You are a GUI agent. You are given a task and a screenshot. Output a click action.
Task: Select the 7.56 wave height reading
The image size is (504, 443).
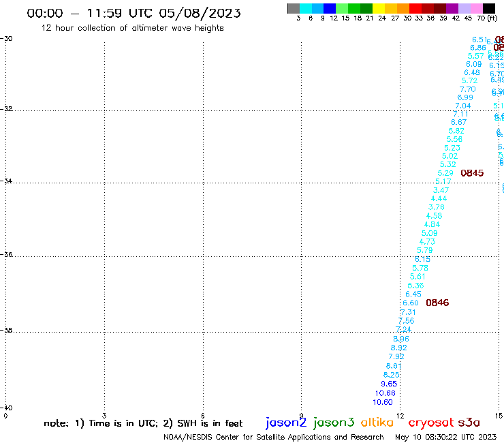point(406,321)
